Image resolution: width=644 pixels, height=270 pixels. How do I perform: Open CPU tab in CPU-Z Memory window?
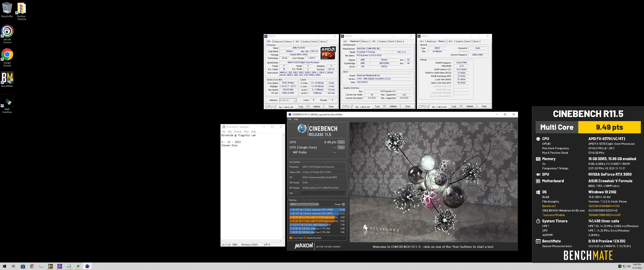click(x=421, y=42)
